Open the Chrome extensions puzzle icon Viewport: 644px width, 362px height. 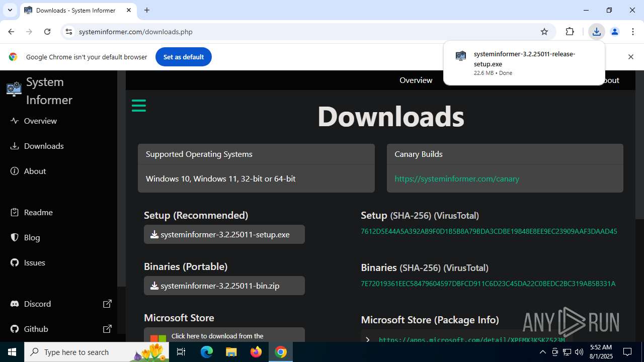click(x=570, y=32)
